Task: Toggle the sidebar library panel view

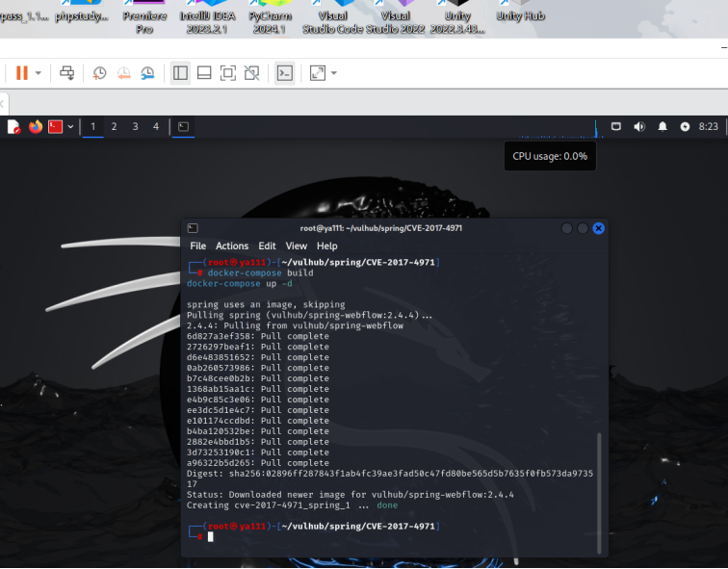Action: [180, 73]
